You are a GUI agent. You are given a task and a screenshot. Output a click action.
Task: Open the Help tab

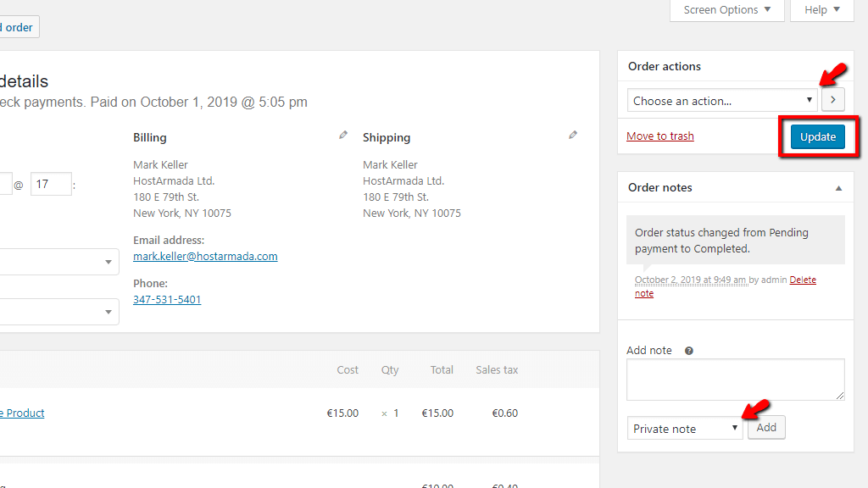821,10
